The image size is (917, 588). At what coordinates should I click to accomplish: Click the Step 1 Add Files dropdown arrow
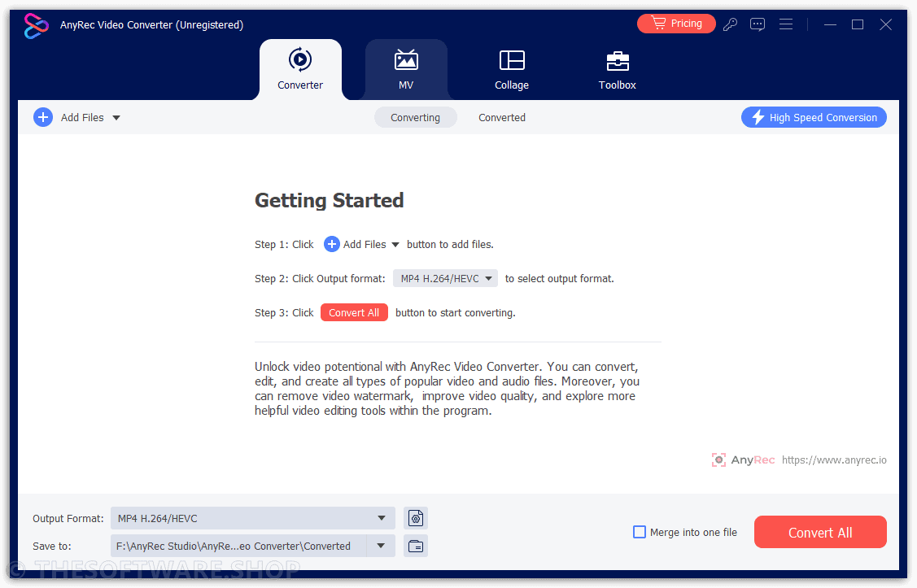pyautogui.click(x=395, y=245)
